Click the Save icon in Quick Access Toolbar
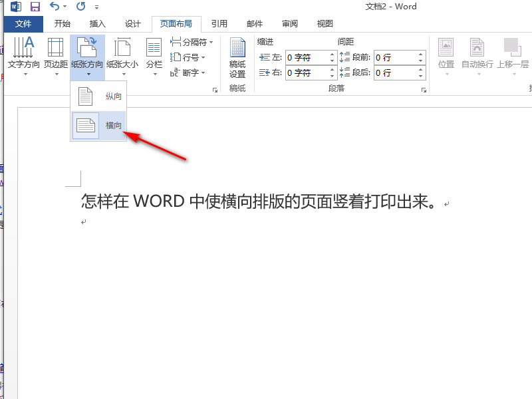This screenshot has width=532, height=399. (34, 6)
